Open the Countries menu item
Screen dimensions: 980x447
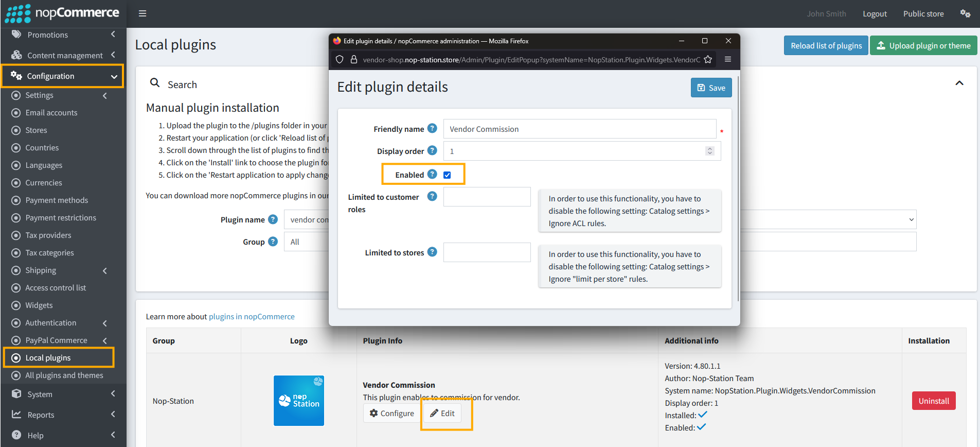pyautogui.click(x=42, y=148)
